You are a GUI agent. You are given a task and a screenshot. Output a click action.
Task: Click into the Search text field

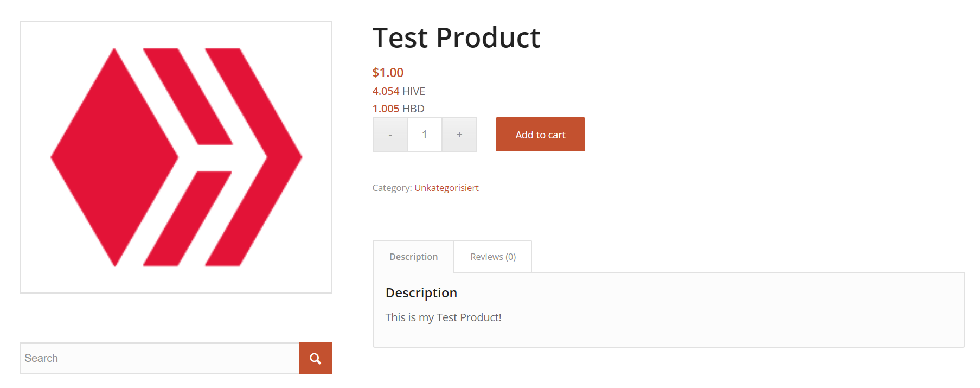click(x=159, y=358)
